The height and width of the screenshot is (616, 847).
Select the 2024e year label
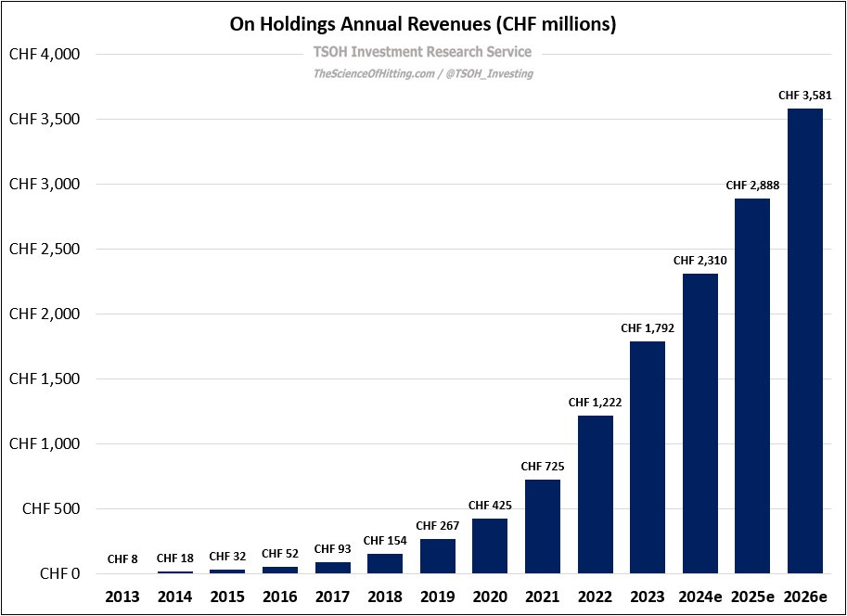pyautogui.click(x=700, y=597)
